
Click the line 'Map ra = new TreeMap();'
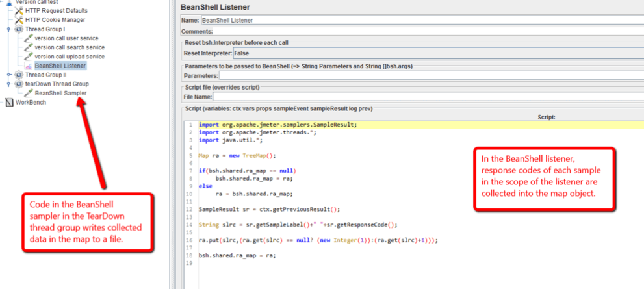coord(237,156)
